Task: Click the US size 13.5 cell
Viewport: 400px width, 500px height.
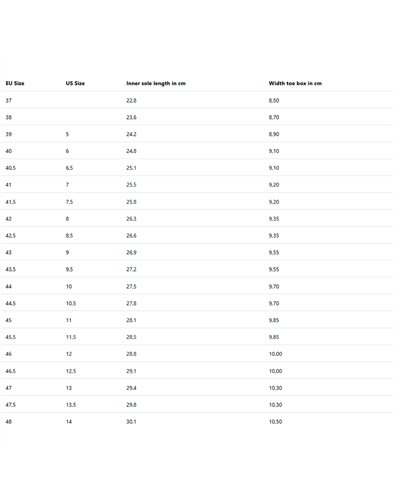Action: pyautogui.click(x=71, y=405)
